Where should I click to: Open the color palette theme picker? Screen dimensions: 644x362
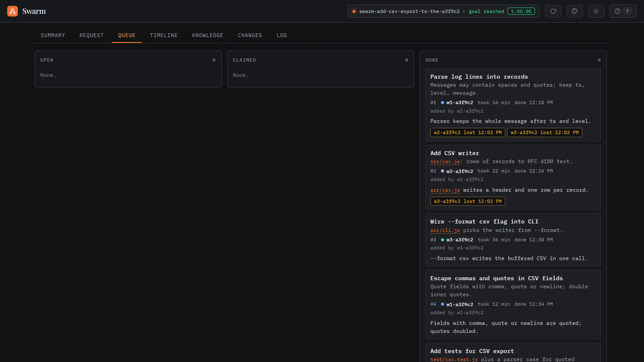click(x=574, y=11)
